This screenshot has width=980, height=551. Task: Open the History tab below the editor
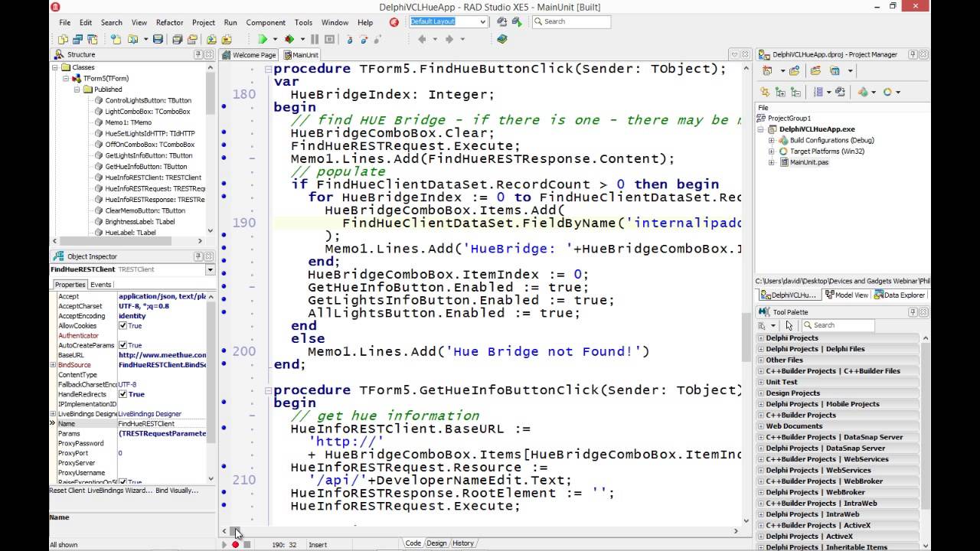coord(462,543)
